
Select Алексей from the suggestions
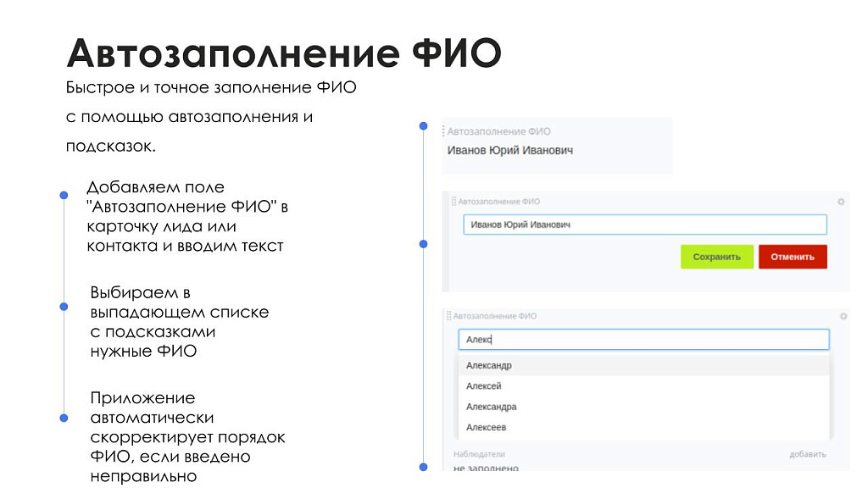(x=483, y=385)
